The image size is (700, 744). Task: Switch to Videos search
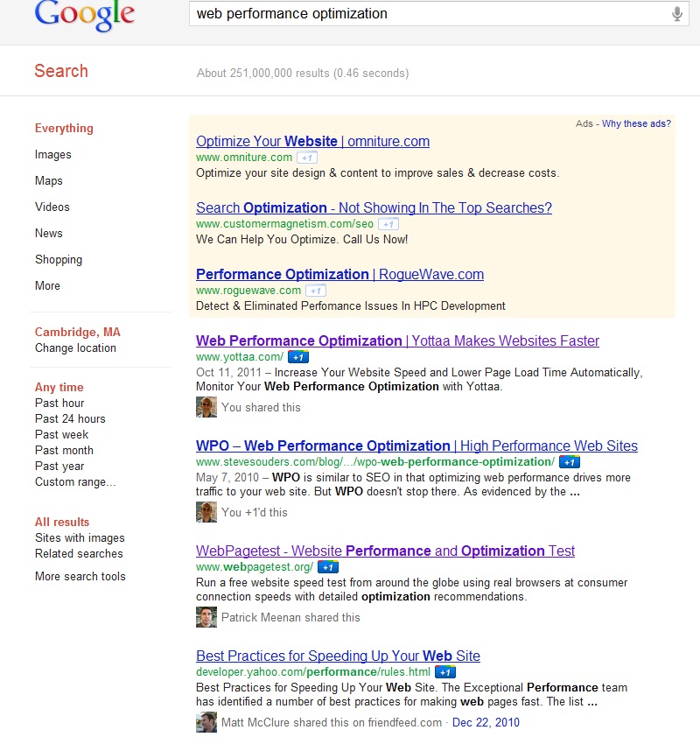click(x=52, y=207)
